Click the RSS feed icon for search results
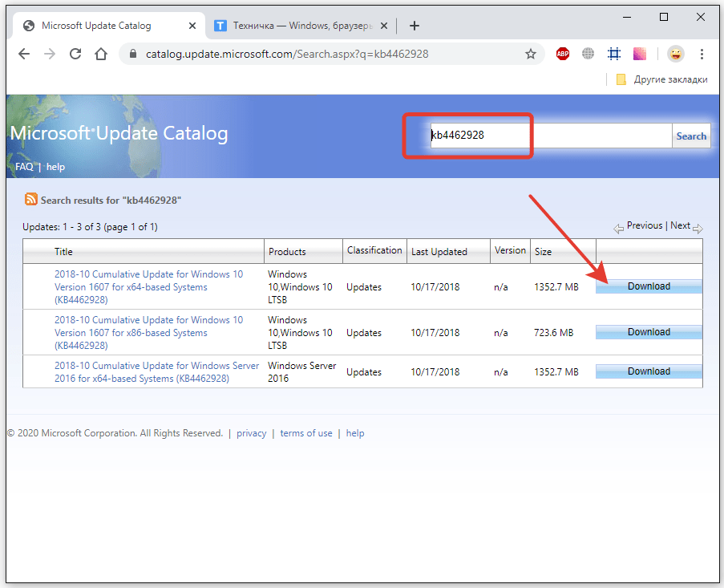Viewport: 724px width, 588px height. point(31,199)
